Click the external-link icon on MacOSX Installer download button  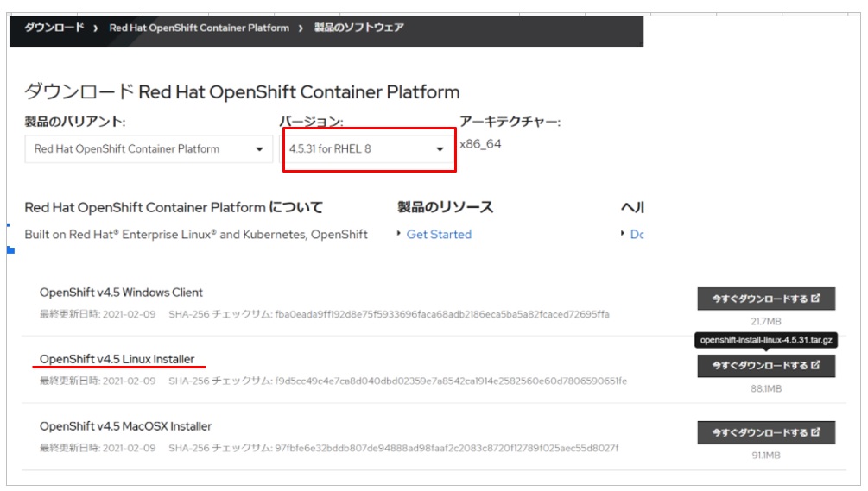(x=816, y=432)
